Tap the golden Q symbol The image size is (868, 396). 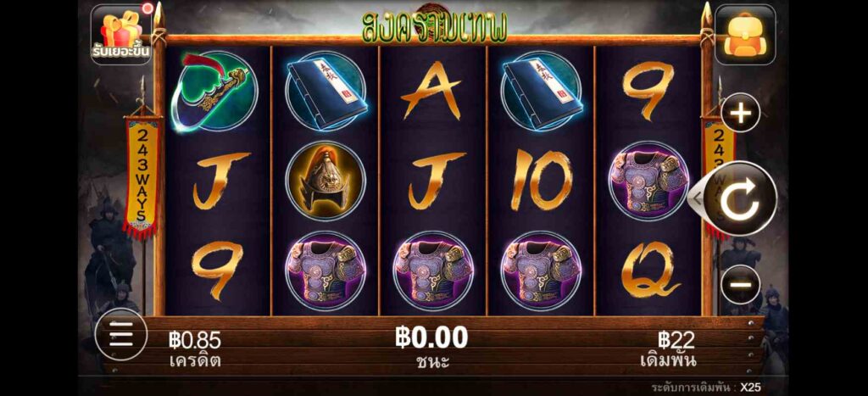coord(649,271)
